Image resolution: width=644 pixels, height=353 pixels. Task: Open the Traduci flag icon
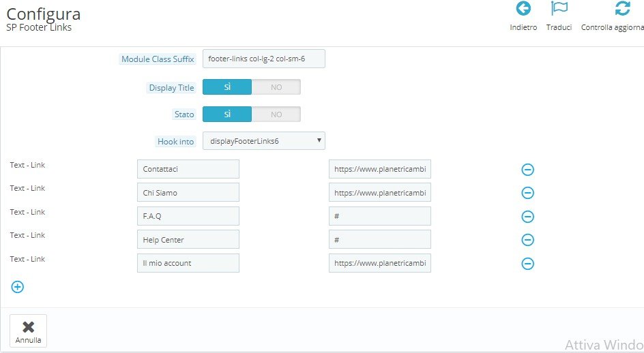(559, 9)
